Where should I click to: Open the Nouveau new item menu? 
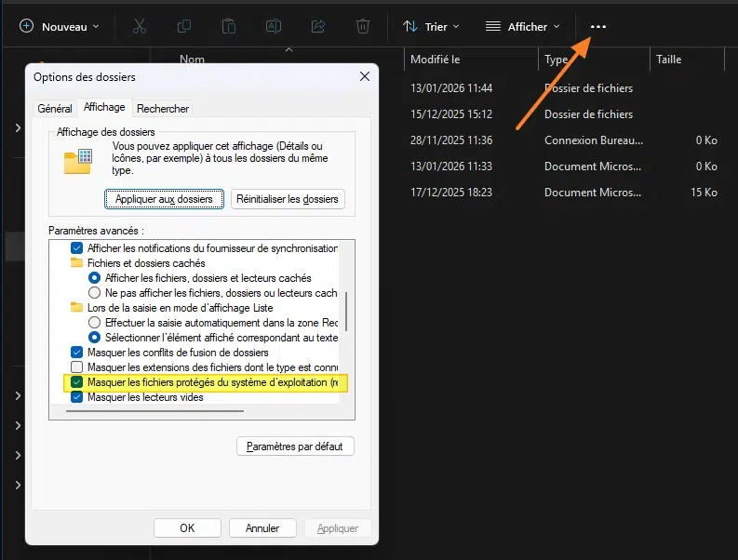tap(60, 27)
